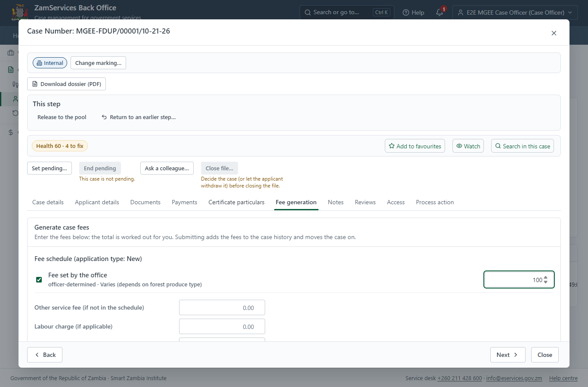
Task: Decrease the office fee with the down arrow
Action: tap(546, 282)
